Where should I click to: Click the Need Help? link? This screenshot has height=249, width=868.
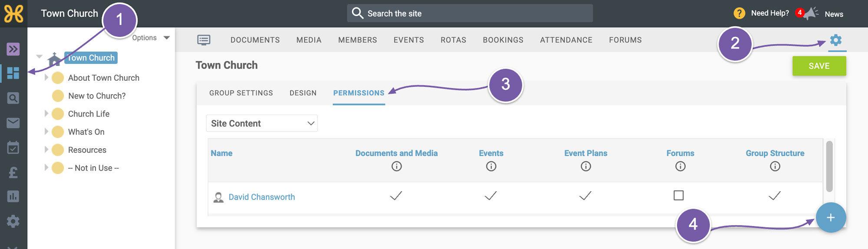coord(770,13)
